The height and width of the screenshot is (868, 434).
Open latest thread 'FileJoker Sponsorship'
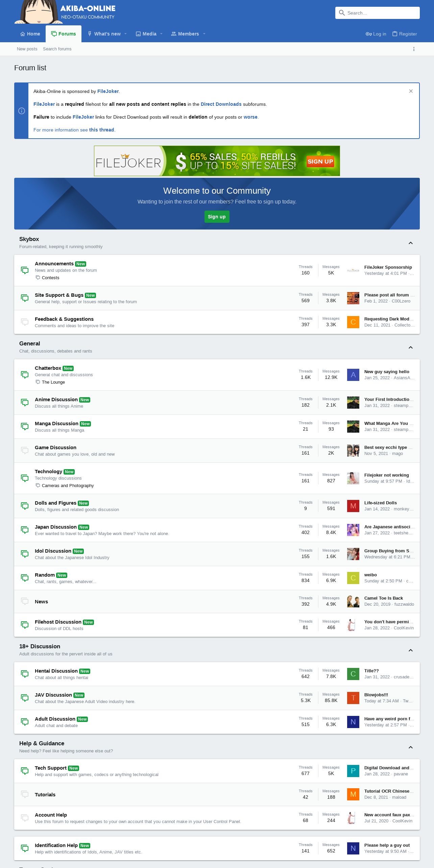(x=388, y=267)
